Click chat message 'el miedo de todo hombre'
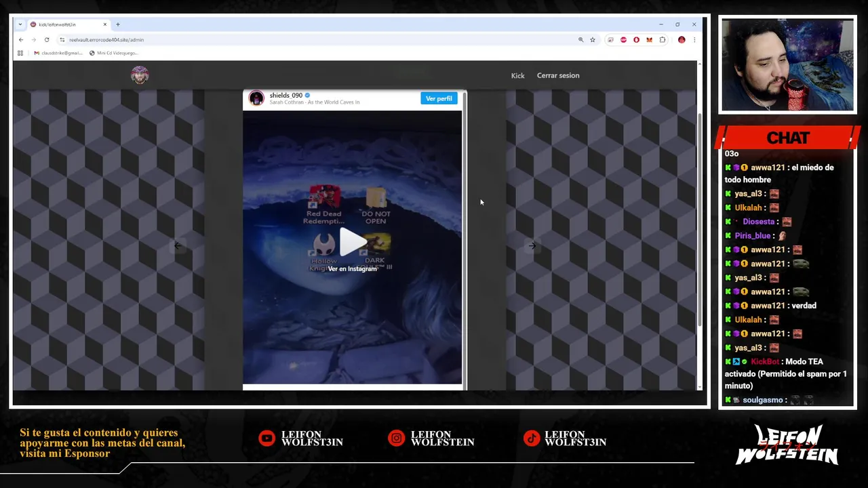The width and height of the screenshot is (868, 488). click(779, 174)
